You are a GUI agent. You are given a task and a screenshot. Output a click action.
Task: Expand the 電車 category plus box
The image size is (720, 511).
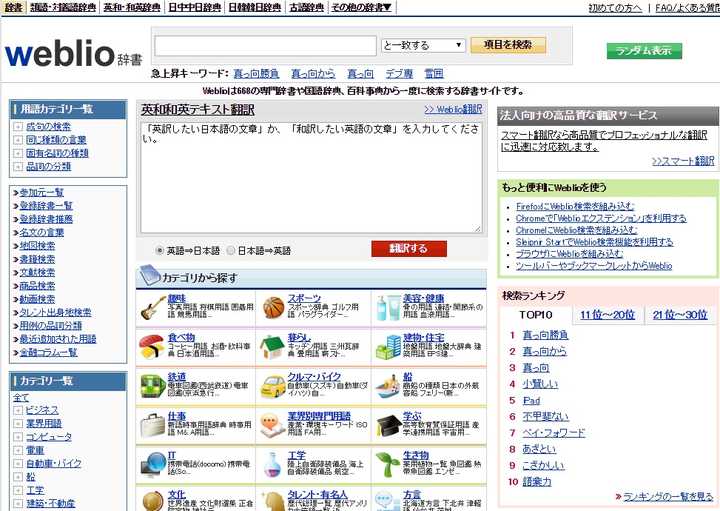click(x=18, y=450)
